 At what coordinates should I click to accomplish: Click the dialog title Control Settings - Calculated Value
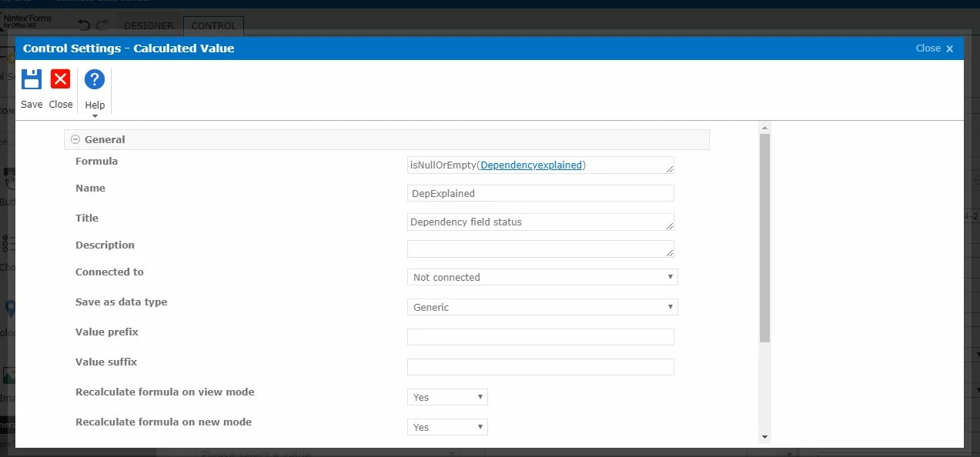[x=129, y=48]
